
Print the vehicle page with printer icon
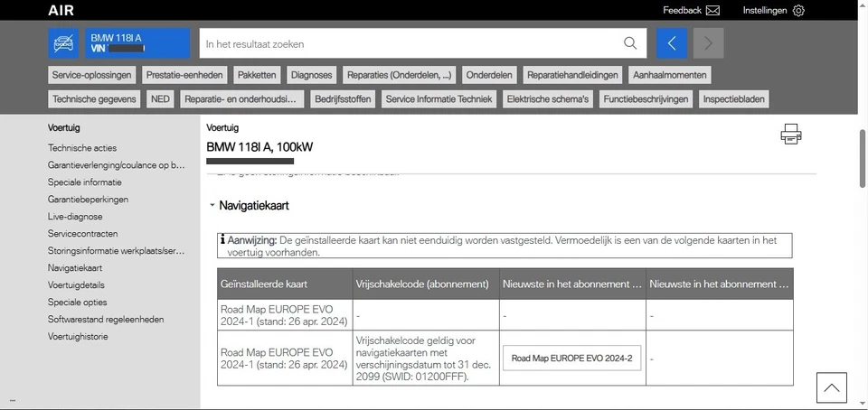pyautogui.click(x=790, y=135)
